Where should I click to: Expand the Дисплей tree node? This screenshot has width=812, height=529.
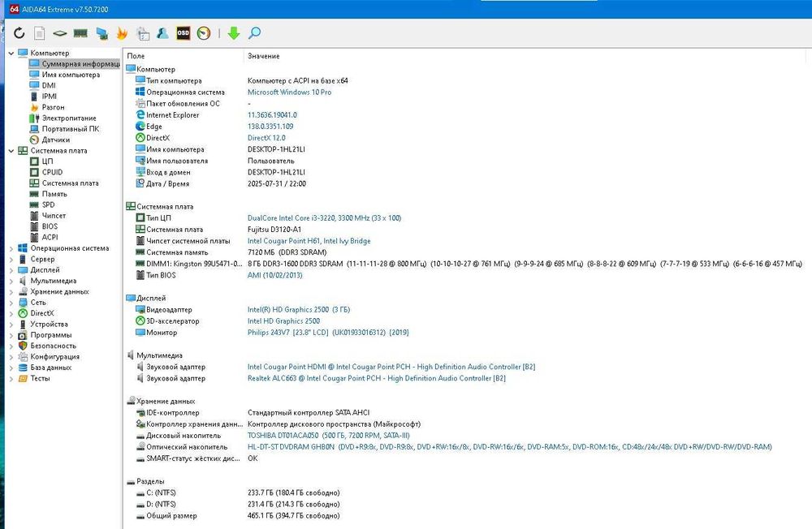tap(11, 270)
